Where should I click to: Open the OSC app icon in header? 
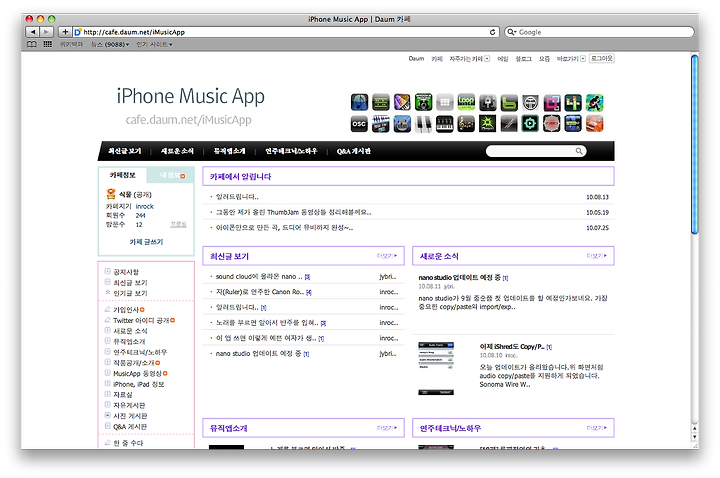coord(359,124)
